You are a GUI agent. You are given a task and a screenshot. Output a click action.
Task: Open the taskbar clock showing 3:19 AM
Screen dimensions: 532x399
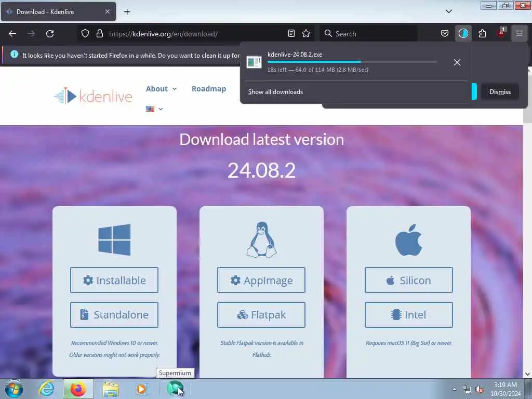click(x=506, y=389)
